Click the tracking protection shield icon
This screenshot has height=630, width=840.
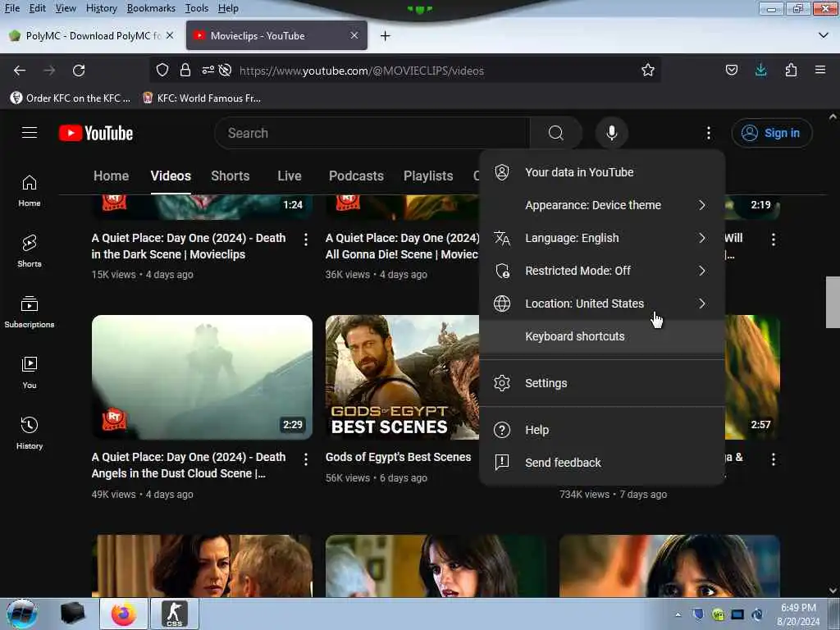[162, 71]
